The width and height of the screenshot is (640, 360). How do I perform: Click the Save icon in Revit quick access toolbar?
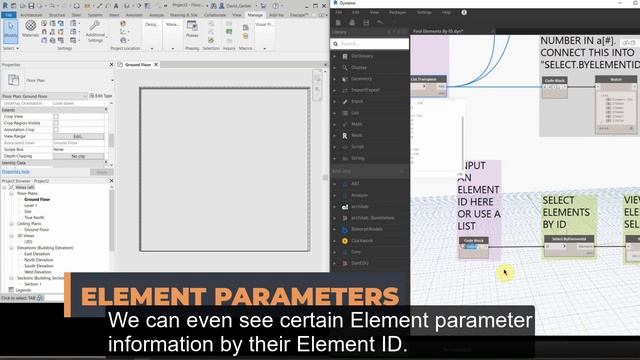[31, 6]
